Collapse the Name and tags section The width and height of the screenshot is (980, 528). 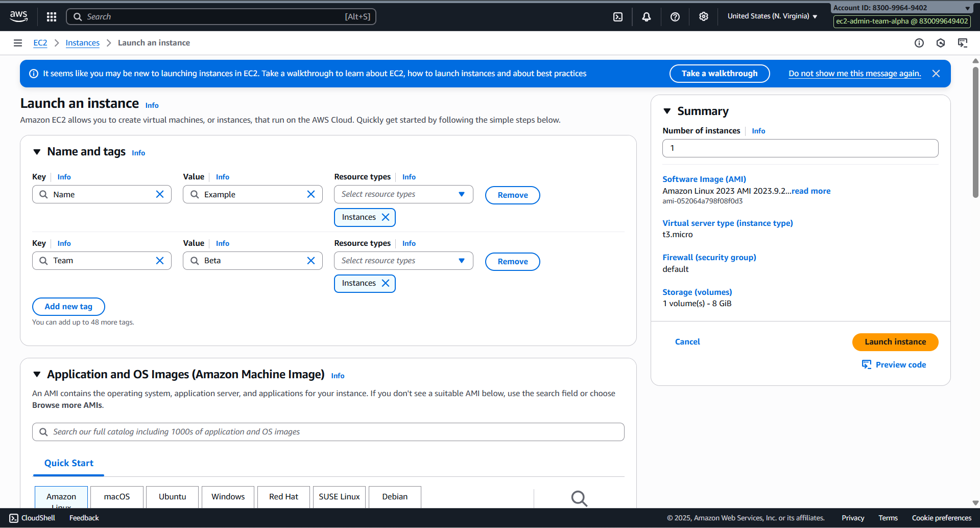click(x=36, y=151)
